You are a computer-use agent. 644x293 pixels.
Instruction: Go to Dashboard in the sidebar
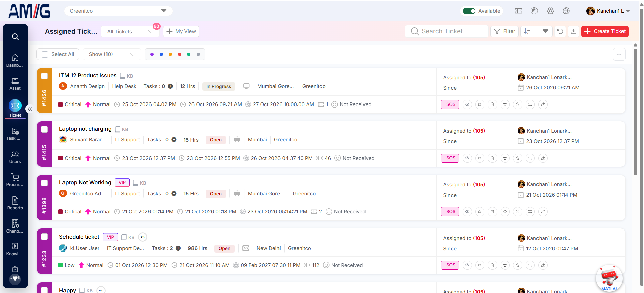[15, 60]
